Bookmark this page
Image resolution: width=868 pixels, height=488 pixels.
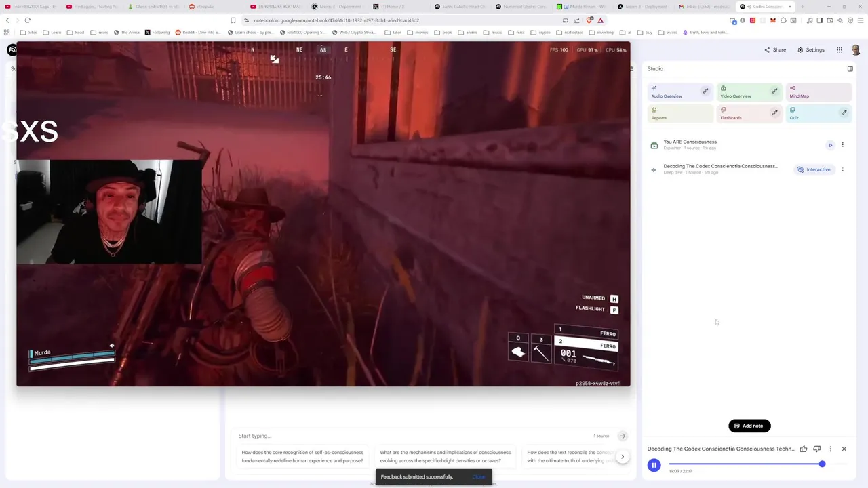[233, 20]
